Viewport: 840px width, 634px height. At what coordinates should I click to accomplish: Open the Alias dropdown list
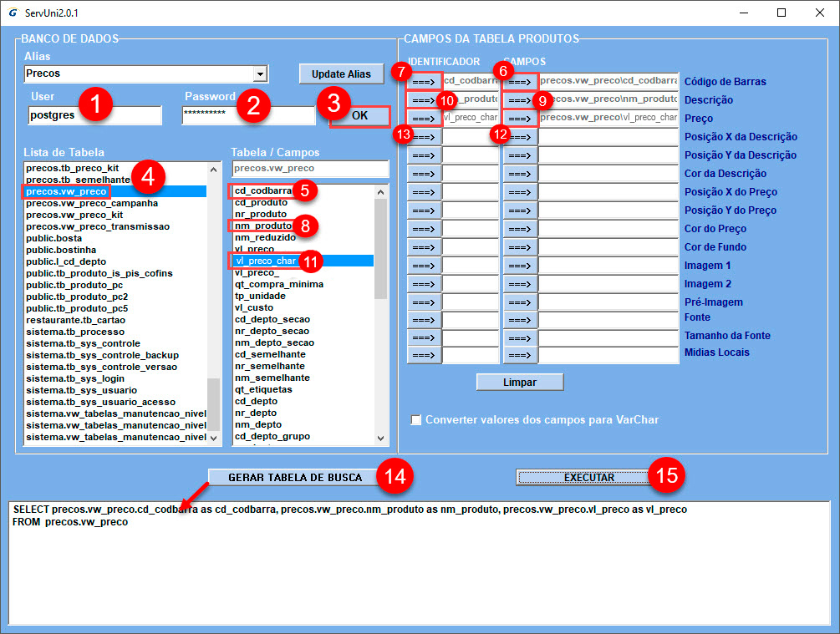click(x=260, y=74)
